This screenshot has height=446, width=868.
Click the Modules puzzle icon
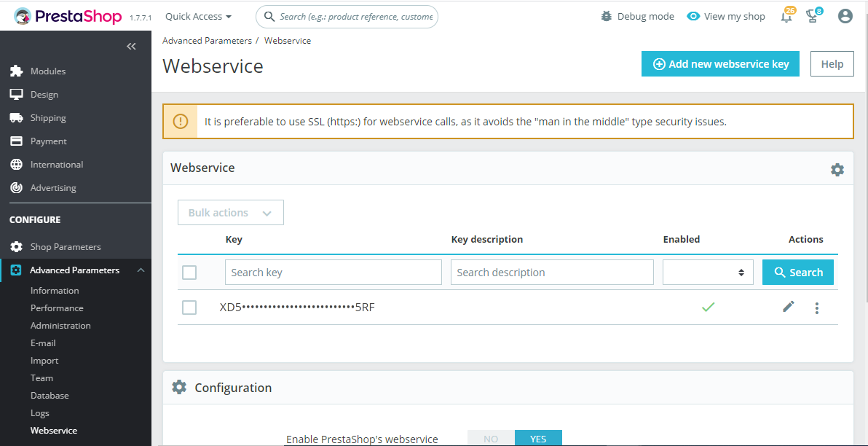17,71
